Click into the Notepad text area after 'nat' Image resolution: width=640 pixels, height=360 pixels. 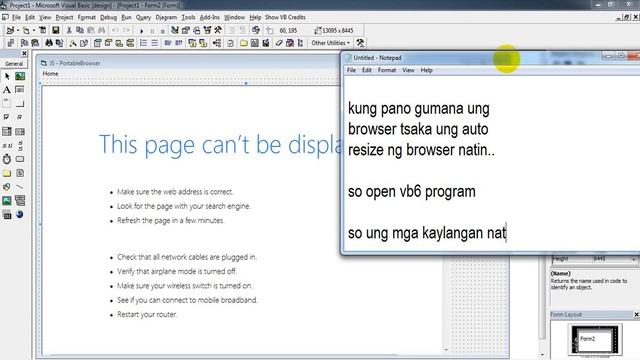click(x=507, y=233)
